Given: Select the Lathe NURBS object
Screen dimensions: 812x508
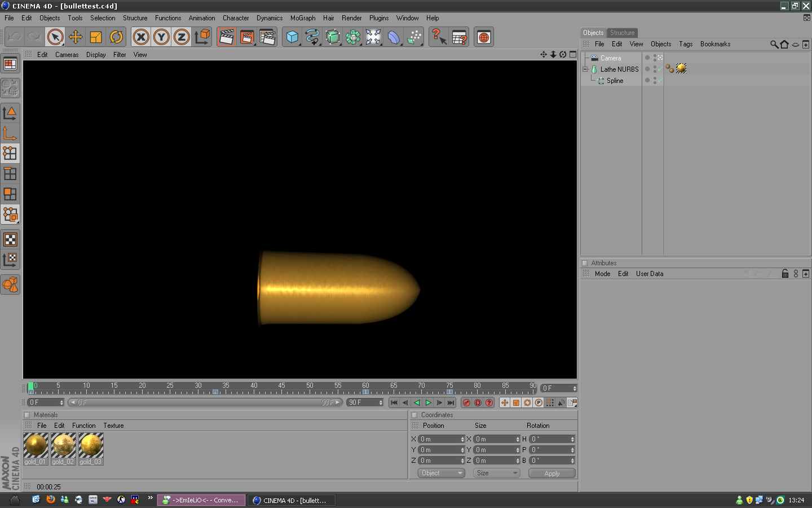Looking at the screenshot, I should (619, 69).
